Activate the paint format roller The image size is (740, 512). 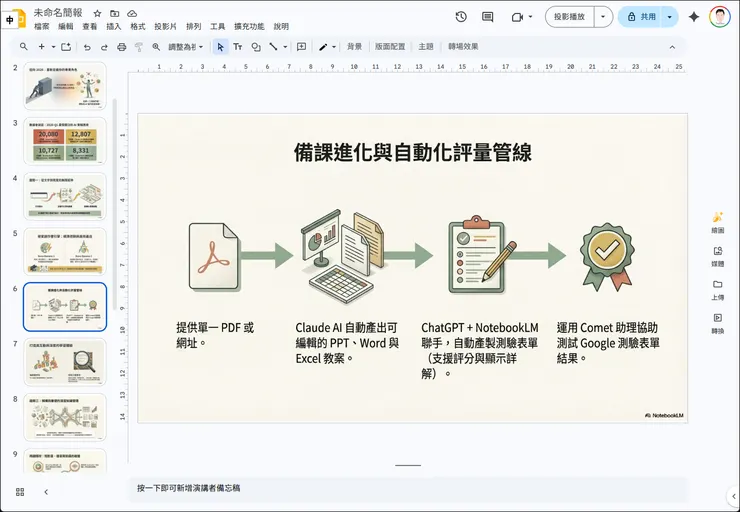[139, 47]
